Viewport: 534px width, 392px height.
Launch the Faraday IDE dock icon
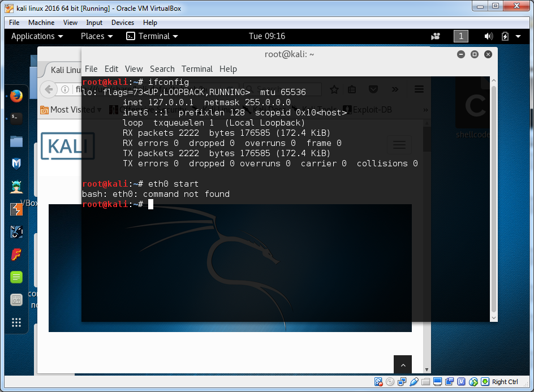coord(16,255)
